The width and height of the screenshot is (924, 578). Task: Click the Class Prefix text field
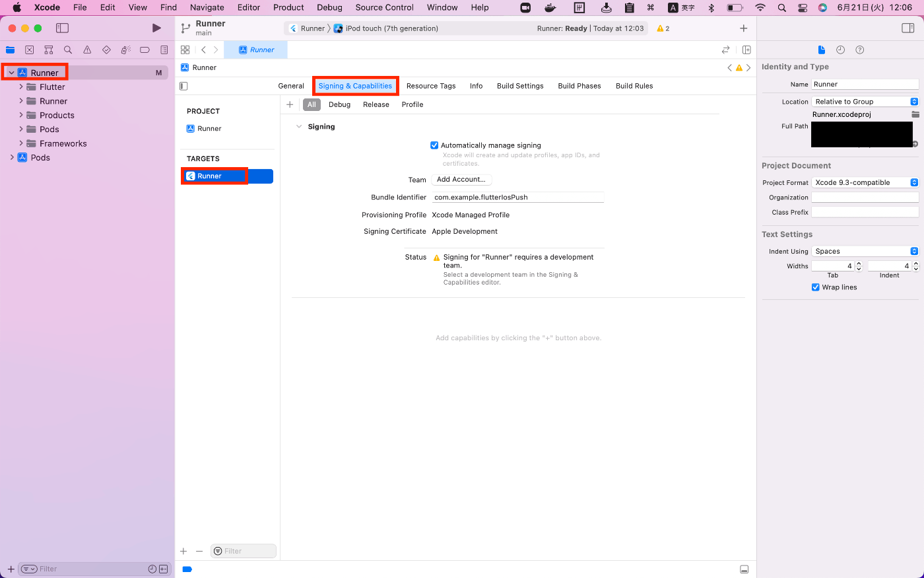pos(865,212)
